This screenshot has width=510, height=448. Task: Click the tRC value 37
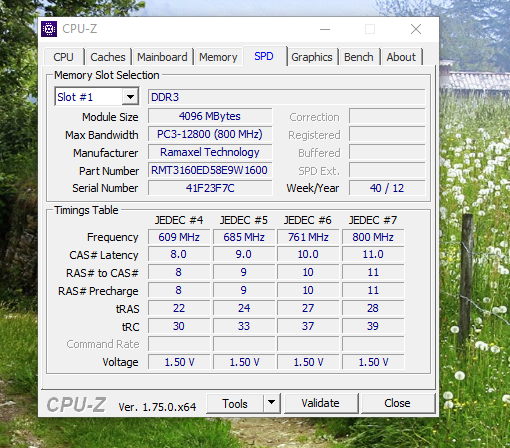pyautogui.click(x=308, y=326)
